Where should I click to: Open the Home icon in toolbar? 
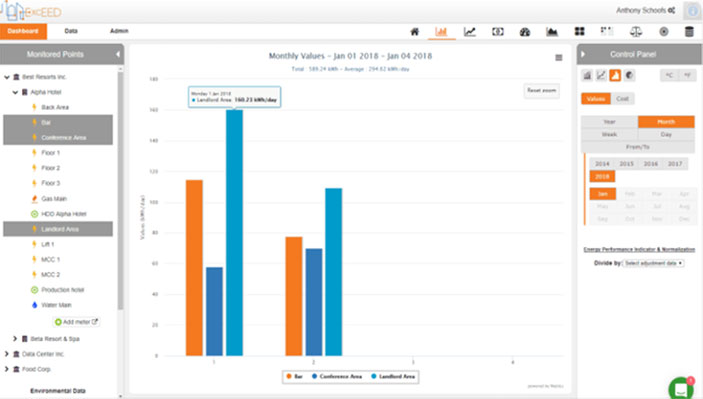pyautogui.click(x=414, y=31)
